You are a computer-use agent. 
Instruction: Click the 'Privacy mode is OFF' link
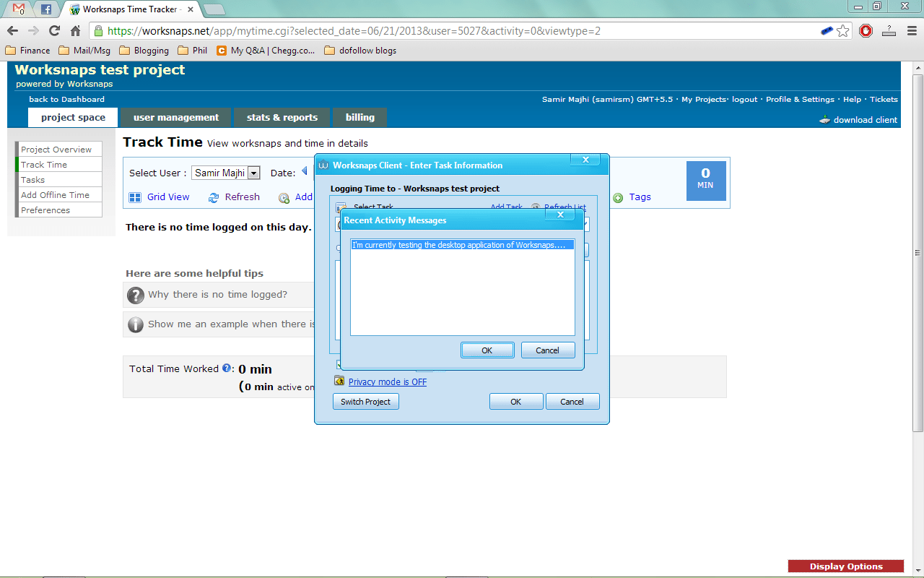coord(387,382)
